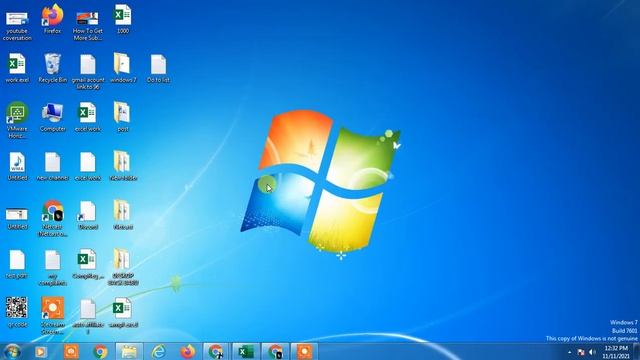Select the Untitled WMA audio file
Screen dimensions: 640x360
coord(17,166)
